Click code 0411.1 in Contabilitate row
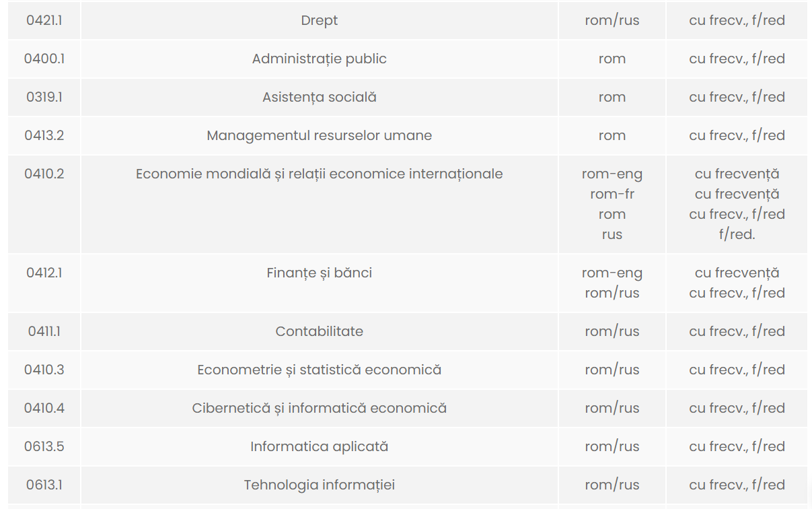 44,331
